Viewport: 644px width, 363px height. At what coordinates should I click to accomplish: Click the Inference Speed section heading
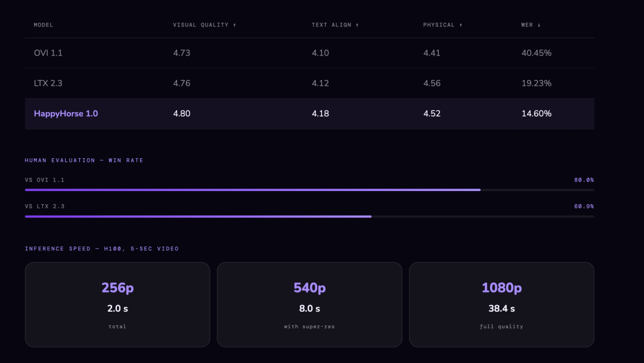[102, 249]
